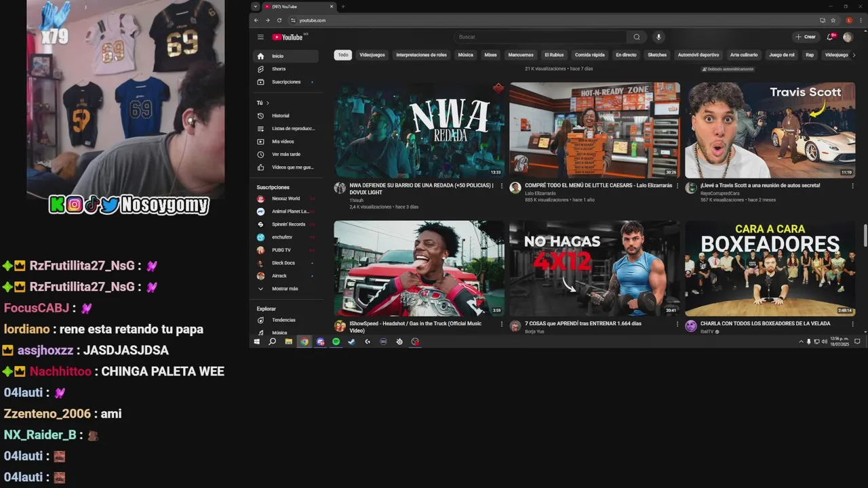This screenshot has width=868, height=488.
Task: Expand Mostrar más subscriptions
Action: coord(285,289)
